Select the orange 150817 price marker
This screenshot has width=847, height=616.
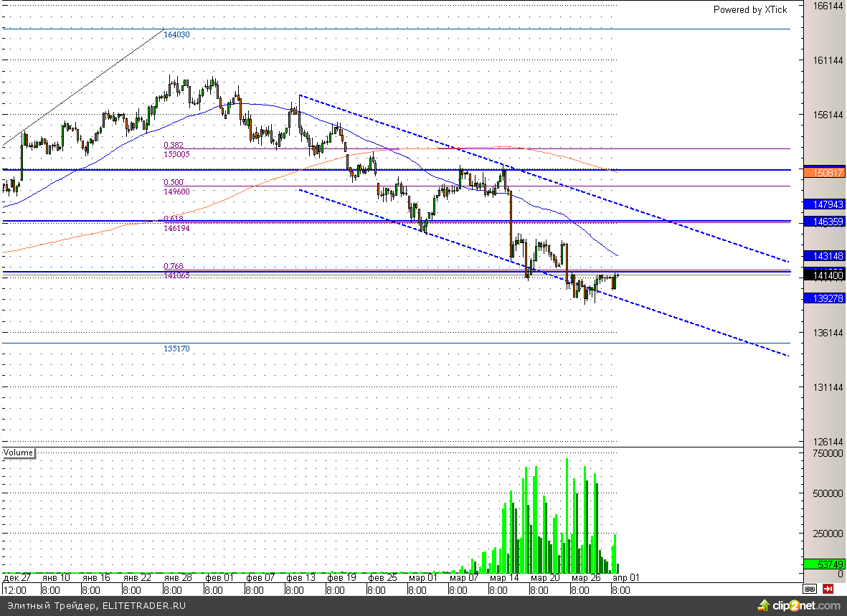[x=823, y=173]
